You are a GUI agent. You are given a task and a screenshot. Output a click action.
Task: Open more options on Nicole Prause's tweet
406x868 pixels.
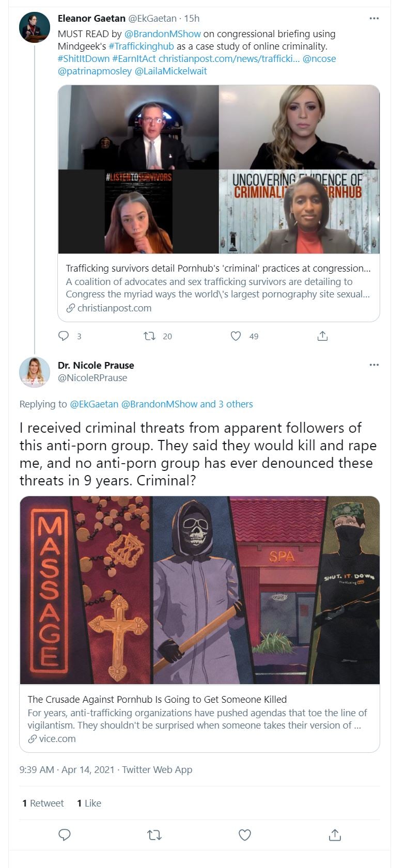point(374,365)
